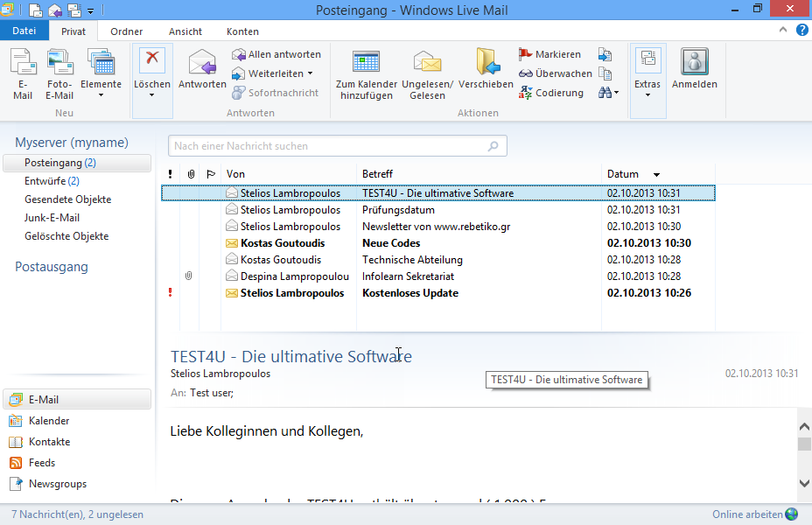Open the Kostenloses Update message
The height and width of the screenshot is (525, 812).
click(x=438, y=292)
